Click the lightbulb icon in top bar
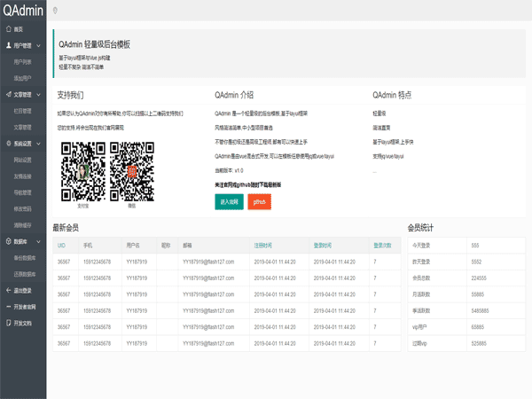Image resolution: width=532 pixels, height=399 pixels. click(x=55, y=11)
